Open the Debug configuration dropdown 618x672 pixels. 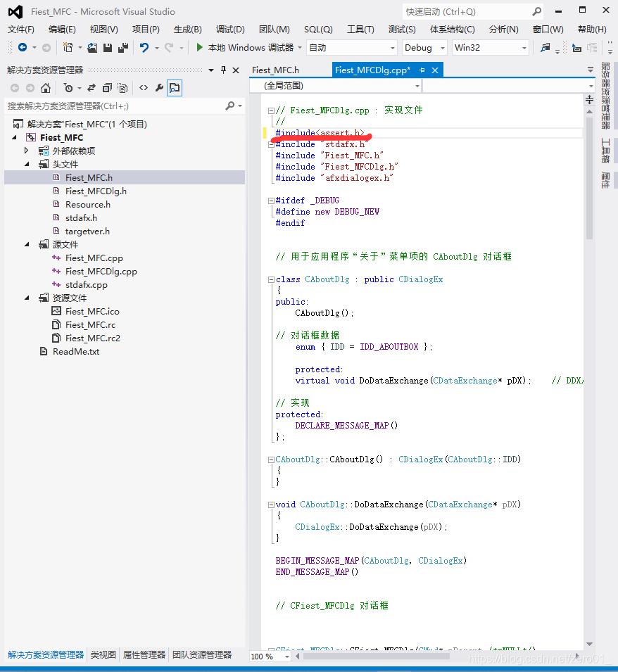coord(442,48)
